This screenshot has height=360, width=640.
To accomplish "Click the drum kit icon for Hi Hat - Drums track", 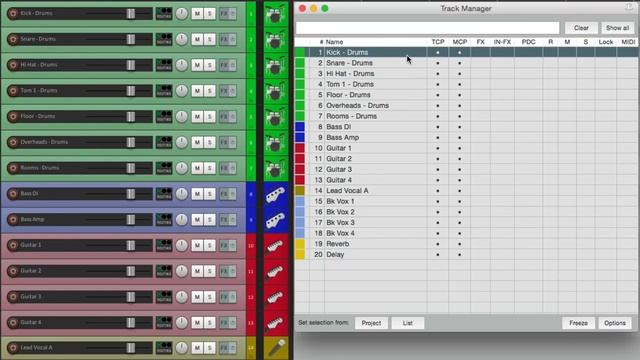I will pyautogui.click(x=275, y=65).
